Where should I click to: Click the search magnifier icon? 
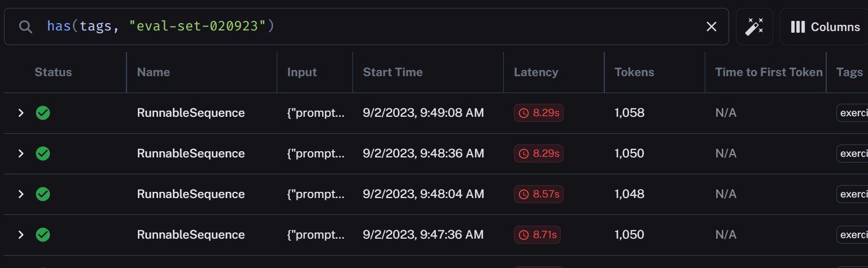(x=25, y=27)
